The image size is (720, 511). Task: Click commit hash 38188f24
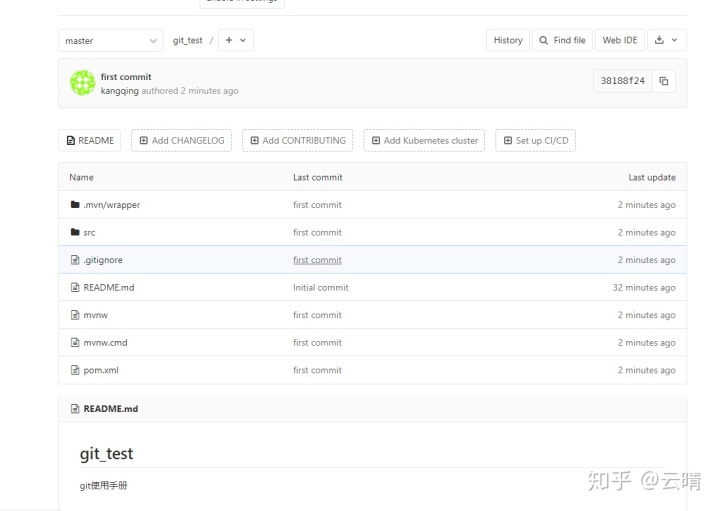coord(623,81)
